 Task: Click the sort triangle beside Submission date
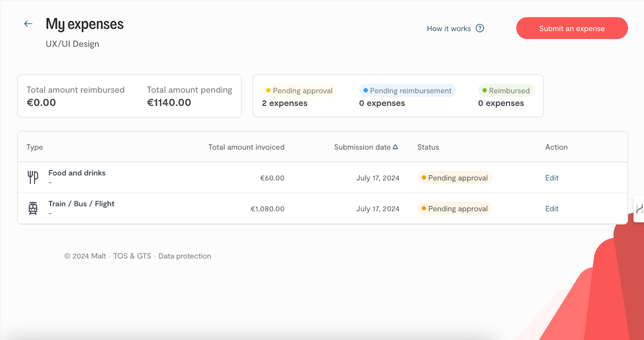(395, 147)
